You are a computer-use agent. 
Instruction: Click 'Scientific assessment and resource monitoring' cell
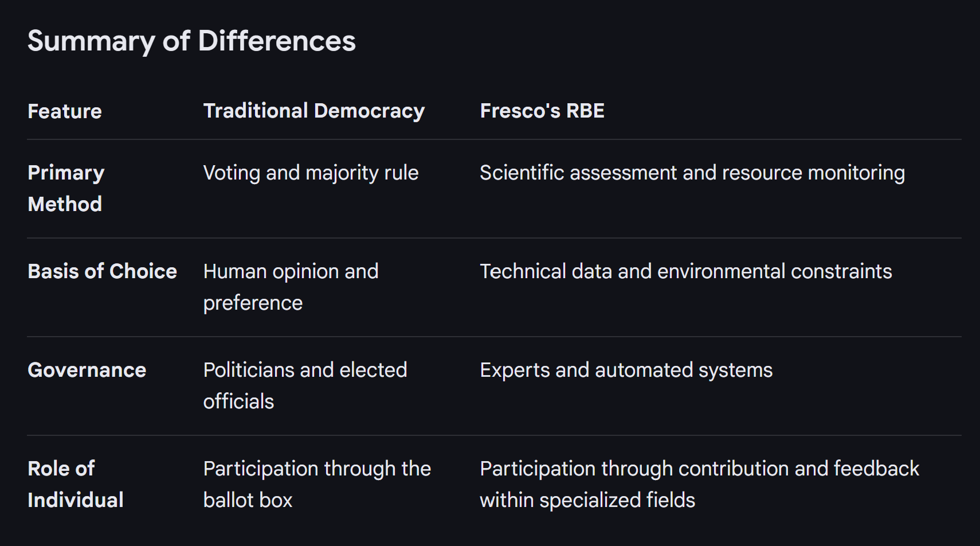[x=692, y=173]
